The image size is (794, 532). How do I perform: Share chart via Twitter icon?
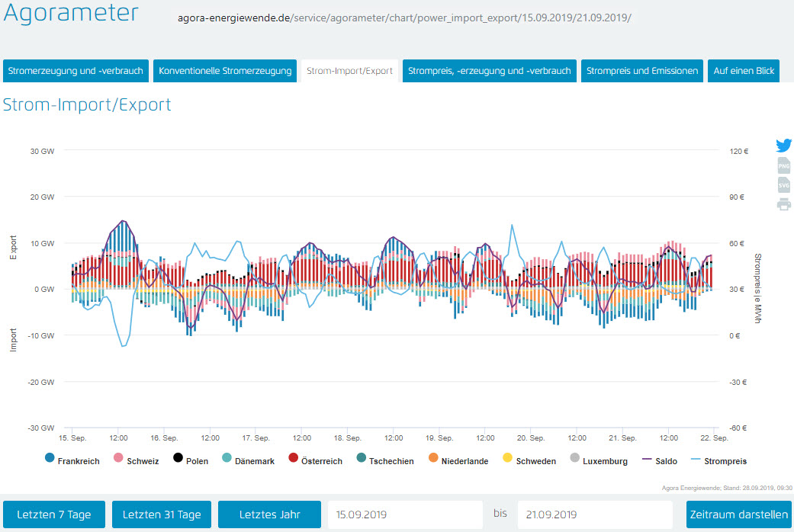coord(783,146)
